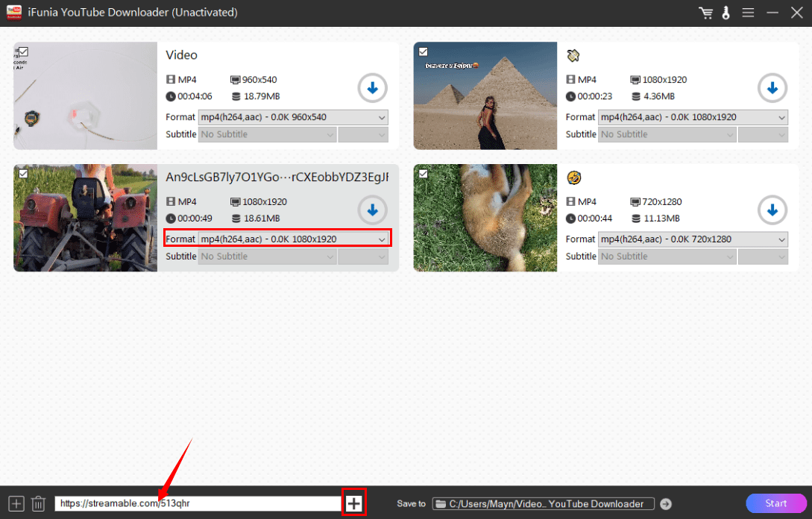Click the add-task plus icon at bottom left
Screen dimensions: 812x519
tap(16, 504)
